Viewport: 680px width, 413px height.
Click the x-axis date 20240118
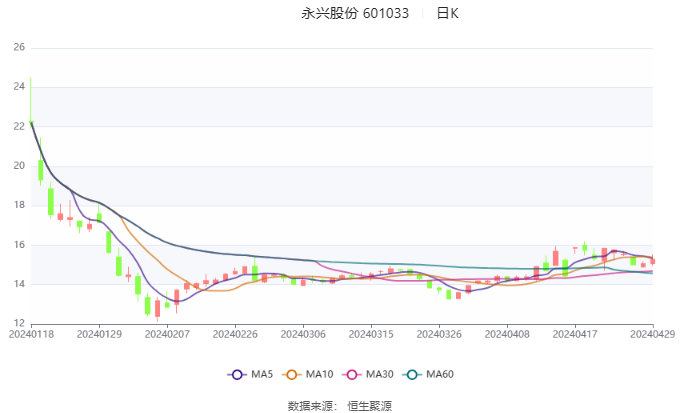click(x=31, y=334)
